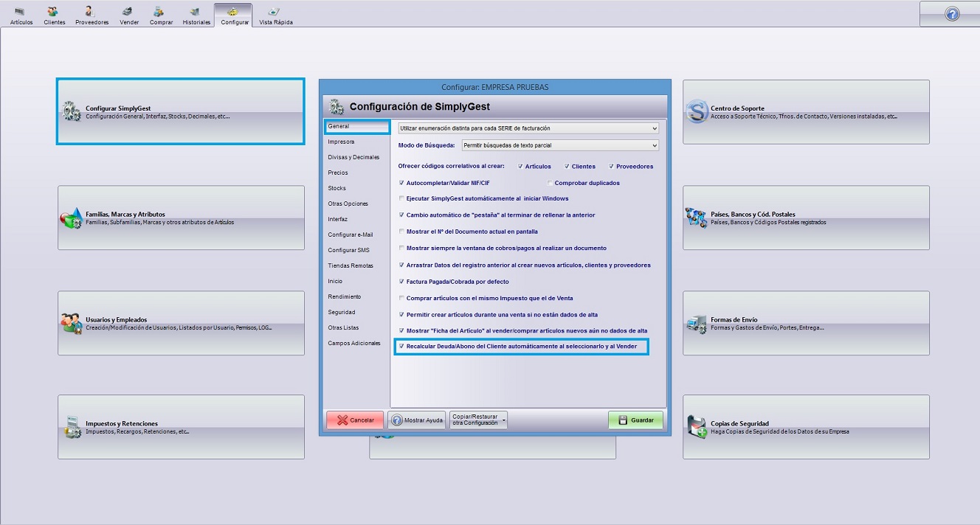The image size is (980, 525).
Task: Uncheck Recalcular Deuda/Abono del Cliente checkbox
Action: pos(401,346)
